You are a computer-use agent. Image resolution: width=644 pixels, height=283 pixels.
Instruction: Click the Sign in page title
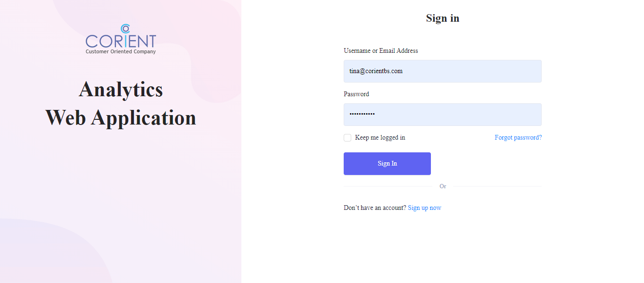point(443,18)
